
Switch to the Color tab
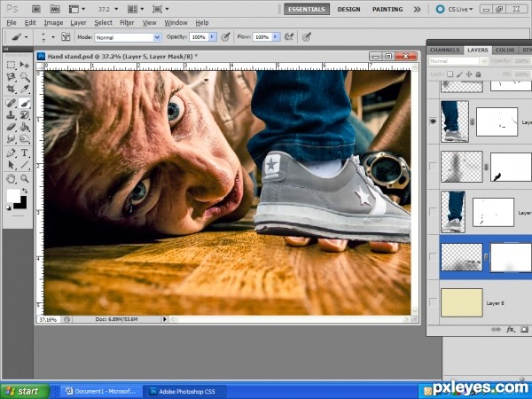(x=505, y=50)
